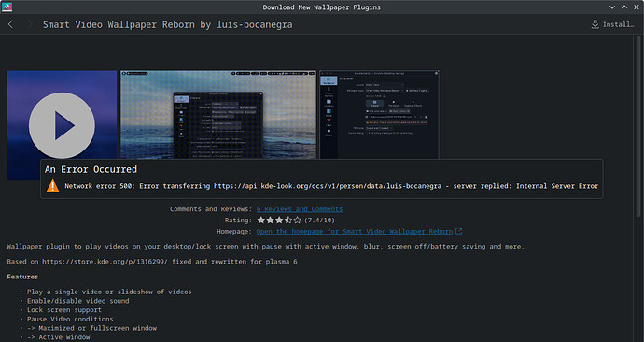644x342 pixels.
Task: Click the Smart Video Wallpaper Reborn page title
Action: coord(168,24)
